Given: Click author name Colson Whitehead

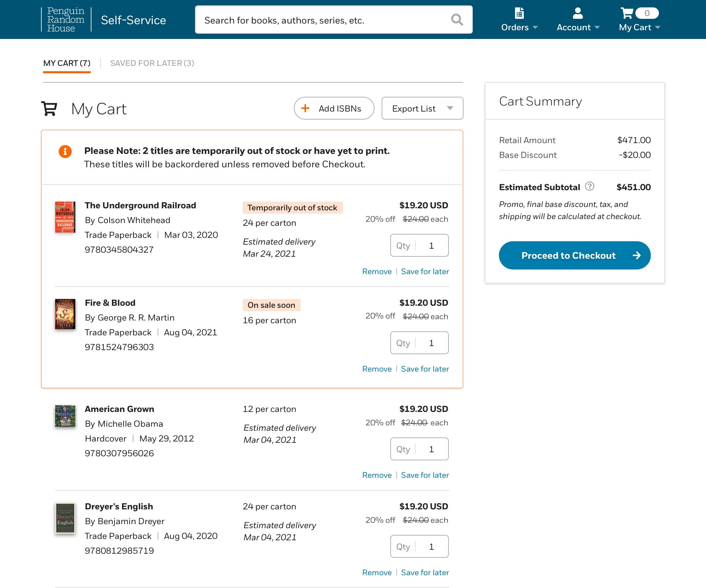Looking at the screenshot, I should (134, 220).
